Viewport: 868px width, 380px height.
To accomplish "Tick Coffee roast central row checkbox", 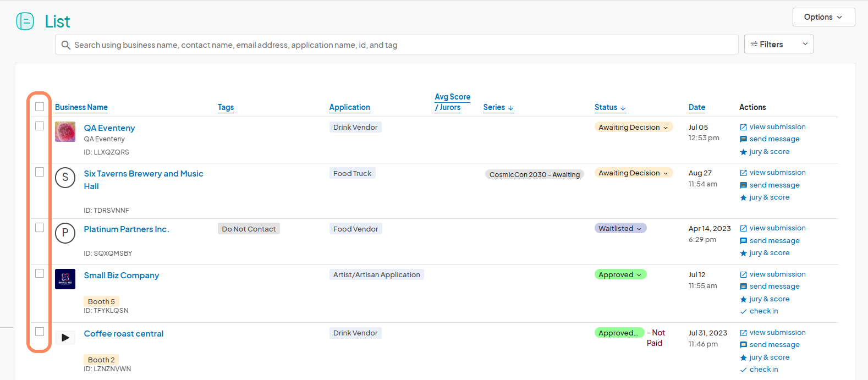I will pyautogui.click(x=40, y=332).
